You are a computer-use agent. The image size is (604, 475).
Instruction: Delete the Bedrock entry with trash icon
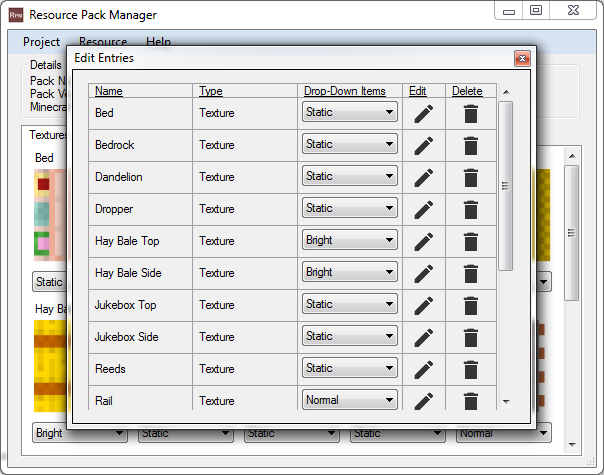pos(471,146)
